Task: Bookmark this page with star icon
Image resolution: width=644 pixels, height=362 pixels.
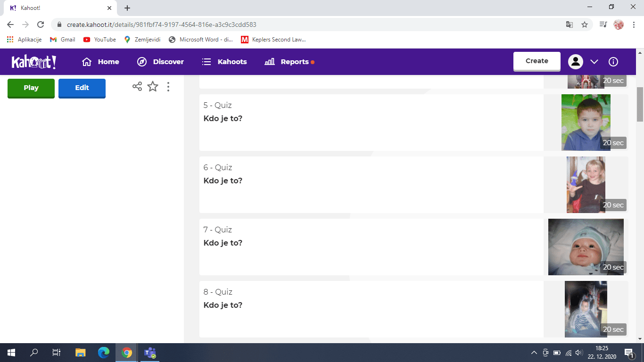Action: click(x=585, y=25)
